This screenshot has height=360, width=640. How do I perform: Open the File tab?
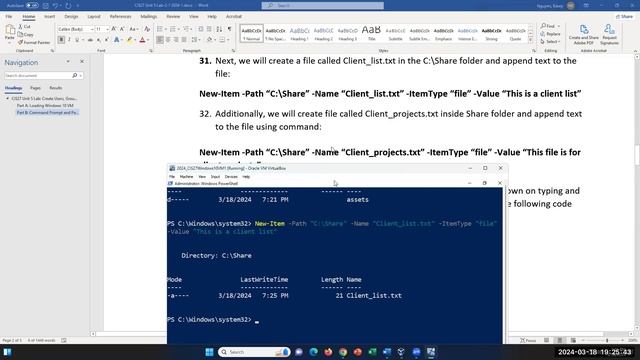9,17
